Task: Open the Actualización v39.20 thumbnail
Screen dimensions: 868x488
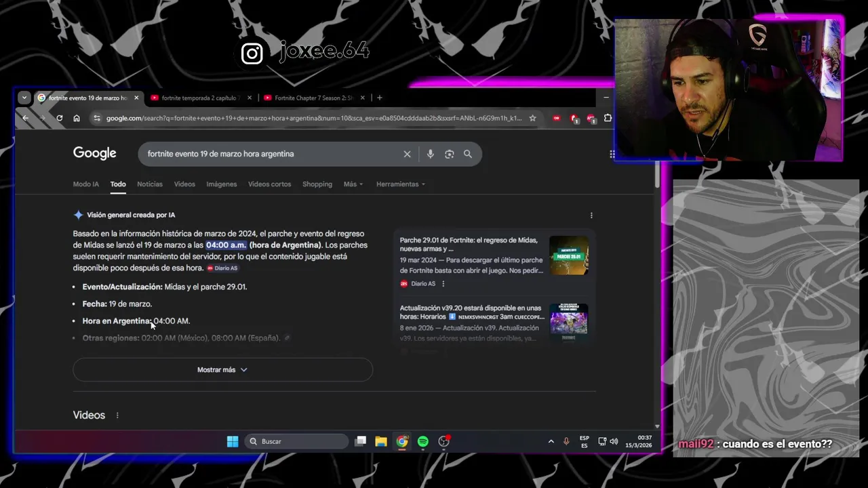Action: tap(568, 323)
